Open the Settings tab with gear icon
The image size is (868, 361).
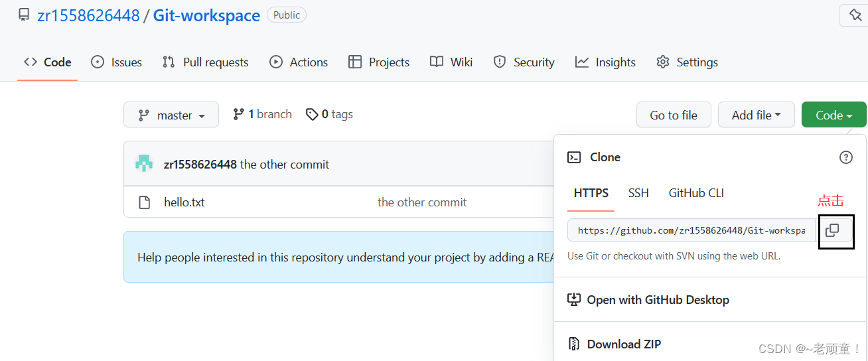coord(687,62)
